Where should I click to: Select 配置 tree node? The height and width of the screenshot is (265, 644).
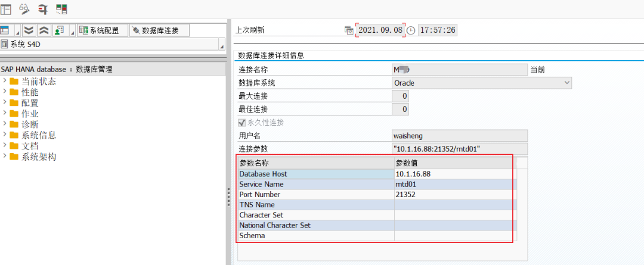30,102
